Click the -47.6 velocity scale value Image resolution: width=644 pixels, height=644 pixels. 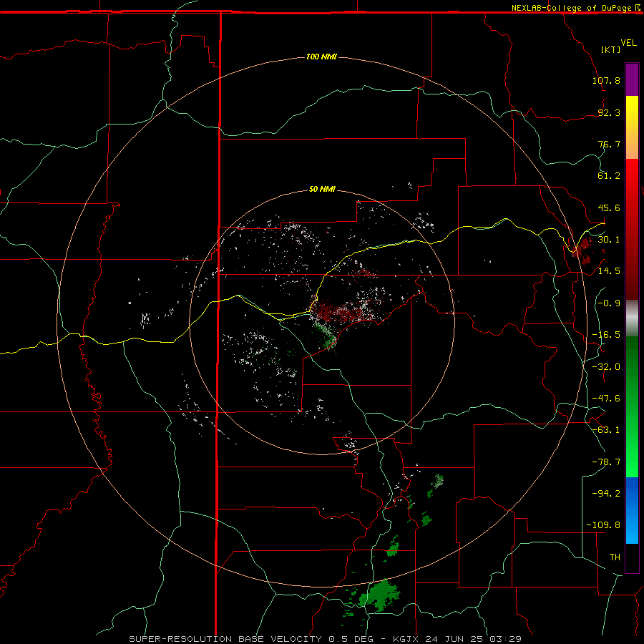[x=606, y=399]
